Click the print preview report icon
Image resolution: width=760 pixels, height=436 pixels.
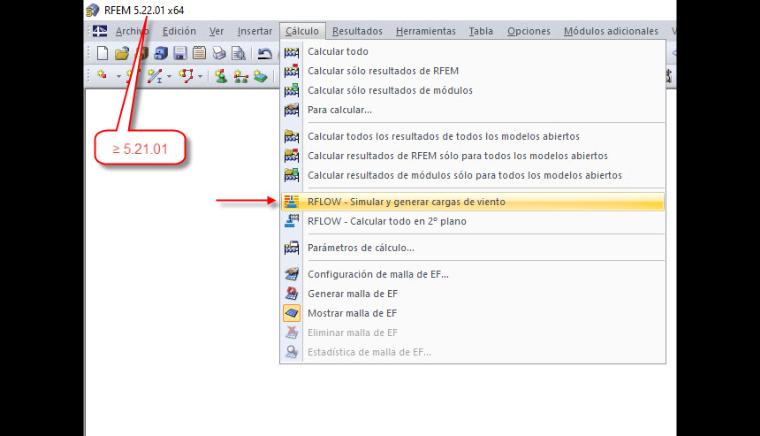click(238, 53)
